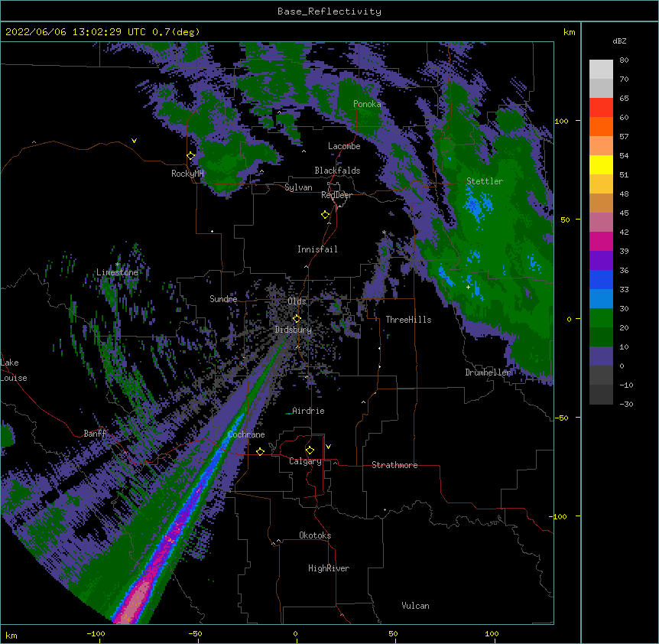Viewport: 659px width, 644px height.
Task: Click the Sylvan town label
Action: pyautogui.click(x=298, y=187)
